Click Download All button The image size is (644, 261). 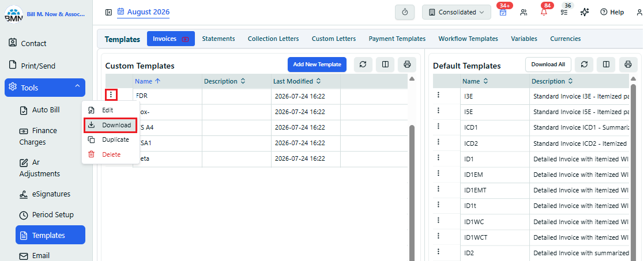click(x=548, y=65)
